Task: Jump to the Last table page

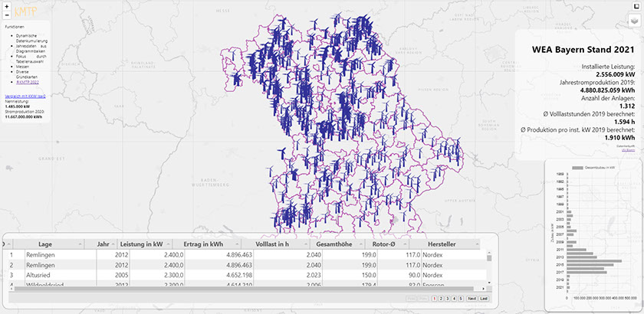Action: click(x=485, y=299)
